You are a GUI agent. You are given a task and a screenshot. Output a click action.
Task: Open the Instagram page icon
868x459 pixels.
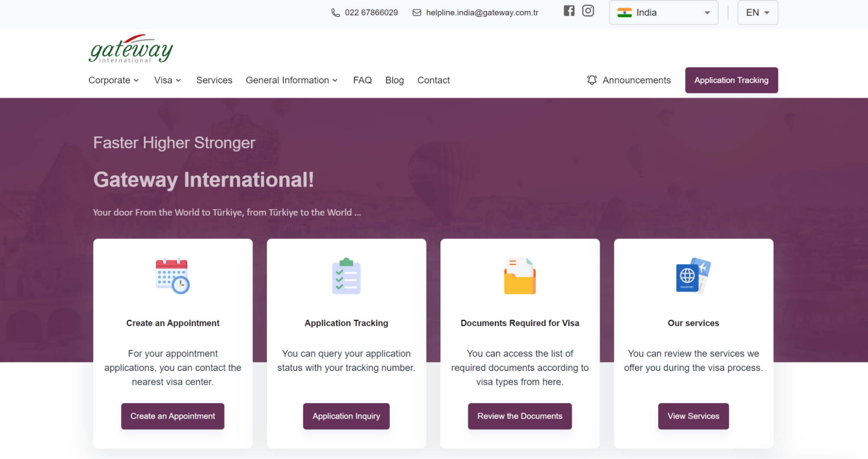tap(588, 11)
